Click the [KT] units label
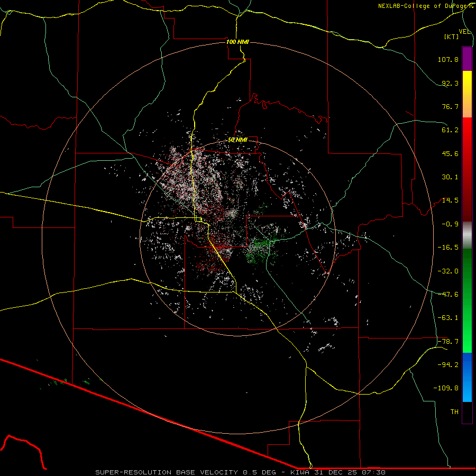 click(x=452, y=36)
